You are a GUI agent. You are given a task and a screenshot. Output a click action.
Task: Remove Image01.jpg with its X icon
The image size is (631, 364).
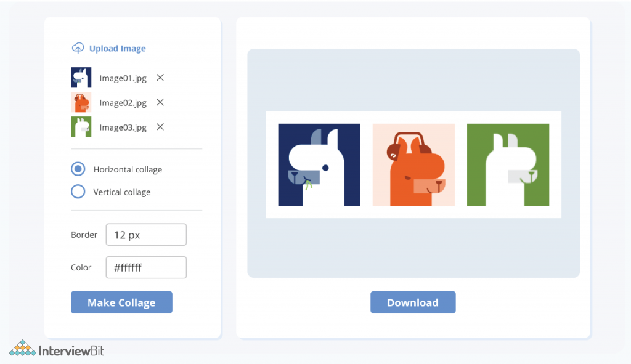[x=160, y=78]
